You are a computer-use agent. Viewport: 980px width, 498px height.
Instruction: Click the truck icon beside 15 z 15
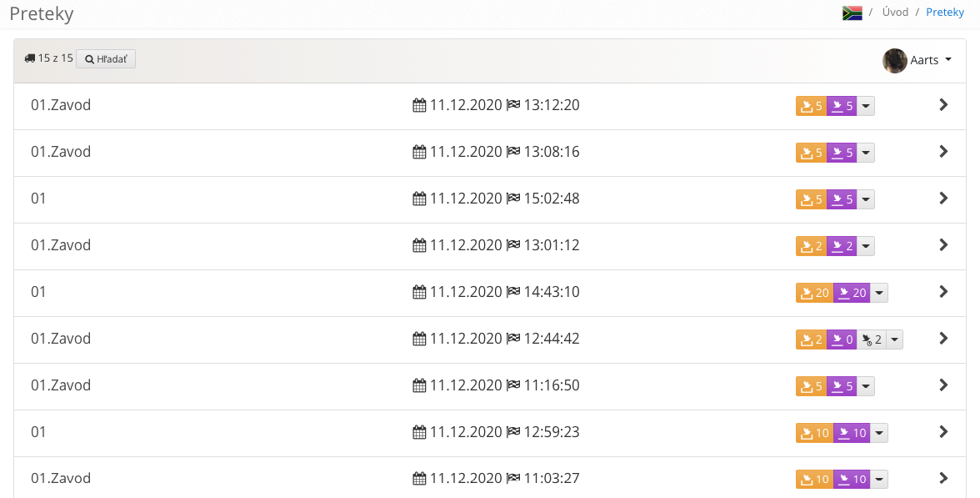pos(30,58)
